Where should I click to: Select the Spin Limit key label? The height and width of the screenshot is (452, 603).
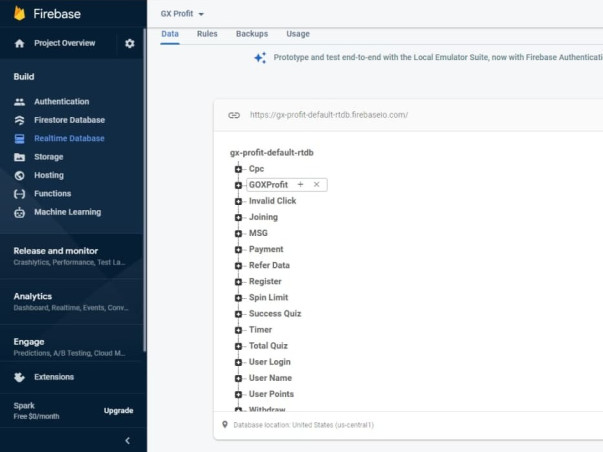268,297
